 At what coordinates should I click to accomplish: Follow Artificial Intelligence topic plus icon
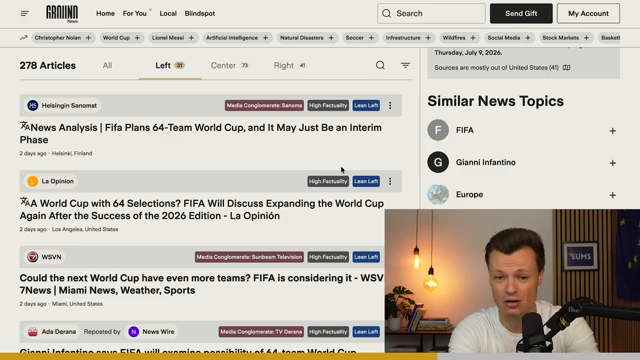click(x=265, y=38)
